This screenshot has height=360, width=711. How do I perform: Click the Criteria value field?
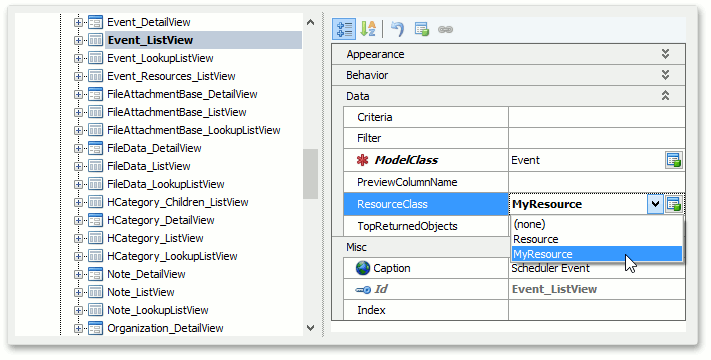click(x=597, y=117)
